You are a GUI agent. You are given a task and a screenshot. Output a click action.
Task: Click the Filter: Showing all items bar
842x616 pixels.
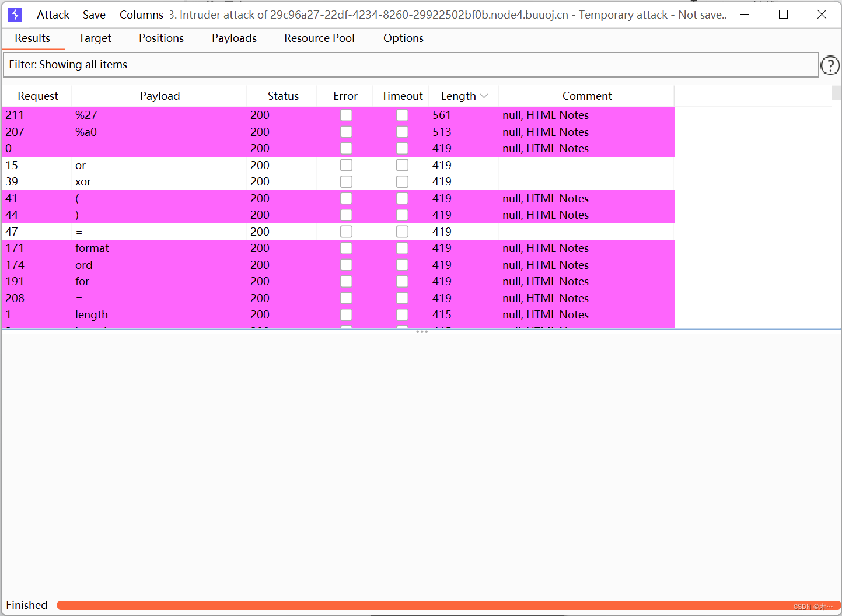click(x=411, y=65)
